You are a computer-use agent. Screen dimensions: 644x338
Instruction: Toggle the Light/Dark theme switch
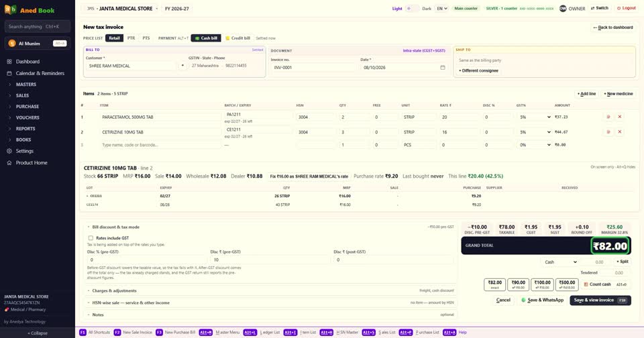click(412, 8)
